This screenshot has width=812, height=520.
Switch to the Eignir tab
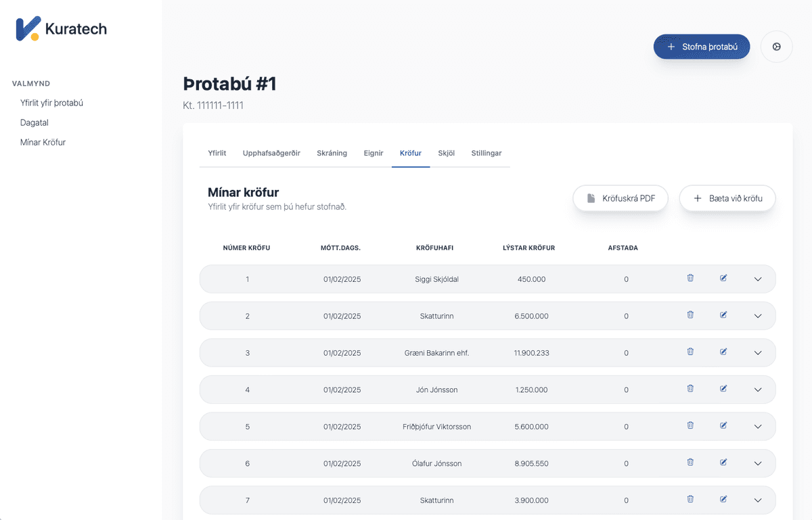pyautogui.click(x=374, y=153)
